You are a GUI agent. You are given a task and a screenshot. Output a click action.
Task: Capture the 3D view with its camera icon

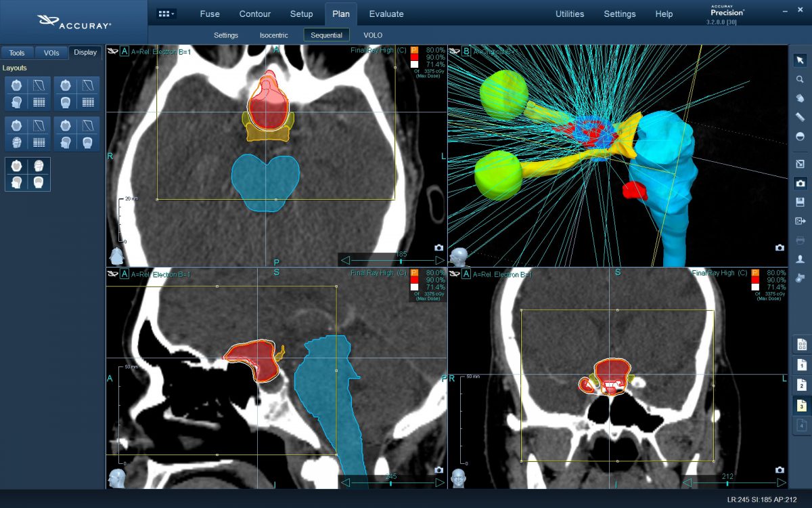pyautogui.click(x=780, y=248)
